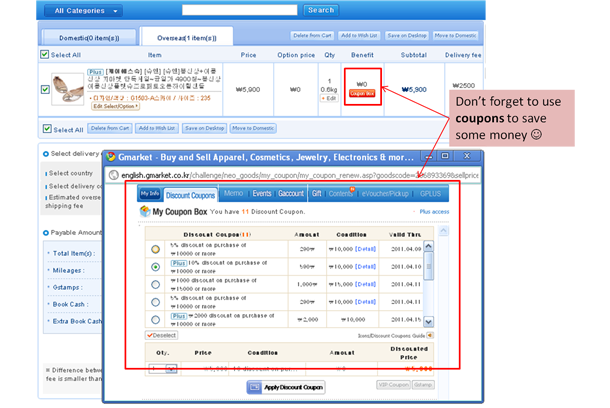This screenshot has width=610, height=408.
Task: Click the My Coupon Box gift icon
Action: (x=145, y=212)
